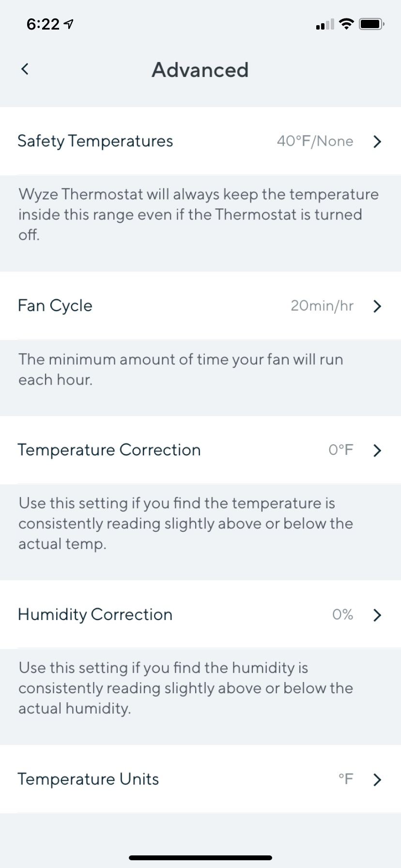
Task: Tap the Wi-Fi status icon
Action: [x=346, y=24]
